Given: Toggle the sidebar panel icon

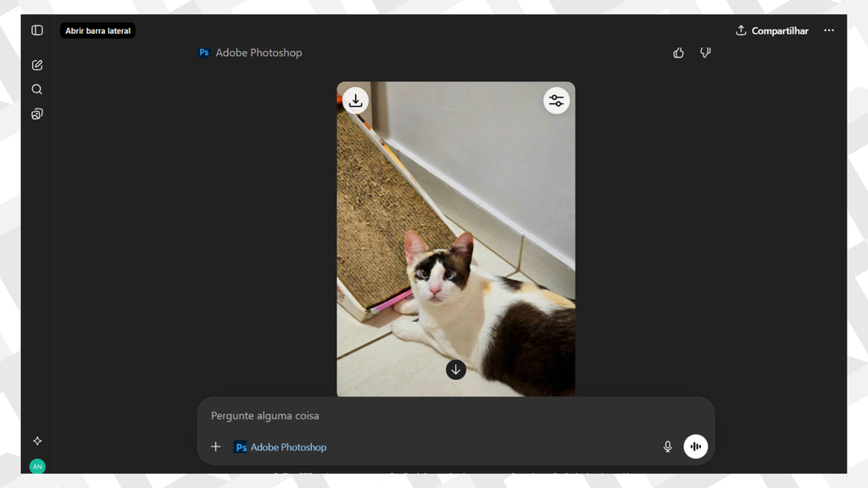Looking at the screenshot, I should coord(37,30).
